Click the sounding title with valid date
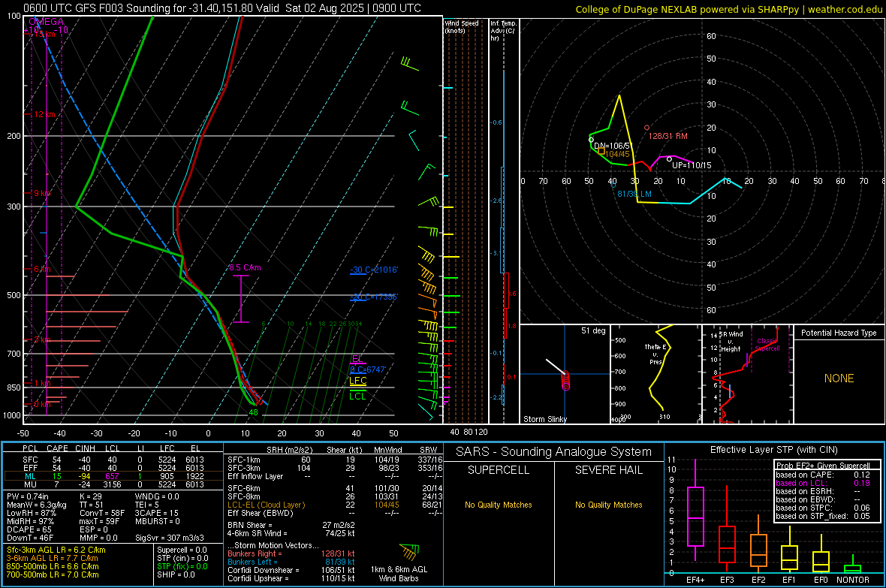The width and height of the screenshot is (886, 588). pos(222,8)
